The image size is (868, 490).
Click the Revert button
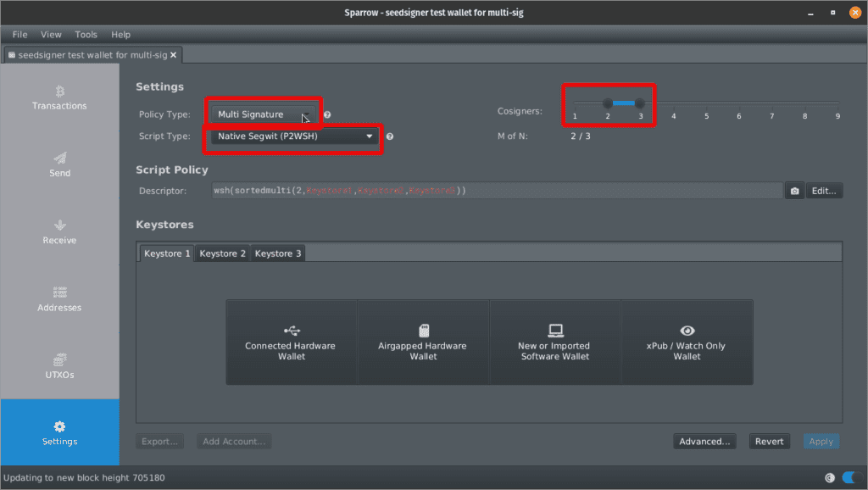coord(770,442)
